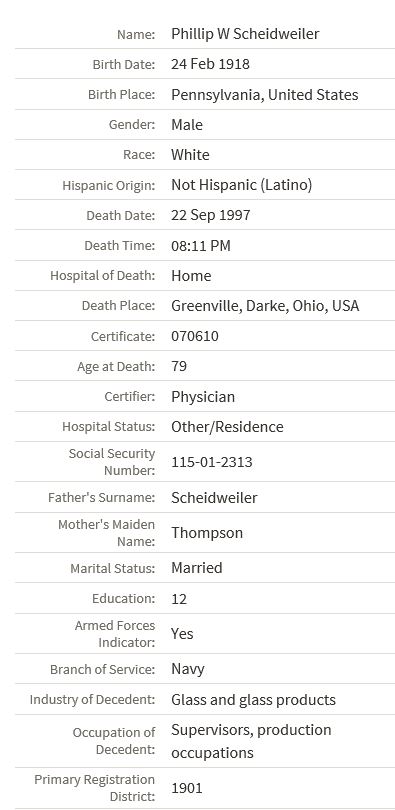Click the Gender value Male
The height and width of the screenshot is (810, 395).
point(187,124)
